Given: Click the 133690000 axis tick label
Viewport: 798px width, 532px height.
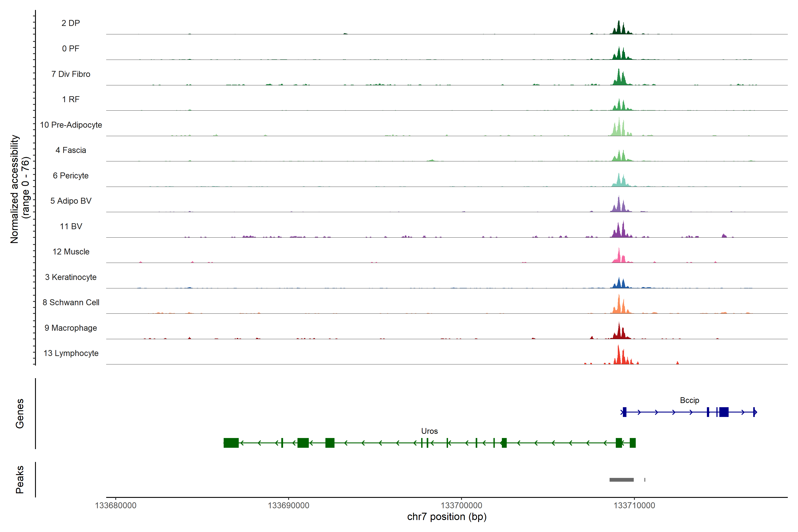Looking at the screenshot, I should click(288, 506).
